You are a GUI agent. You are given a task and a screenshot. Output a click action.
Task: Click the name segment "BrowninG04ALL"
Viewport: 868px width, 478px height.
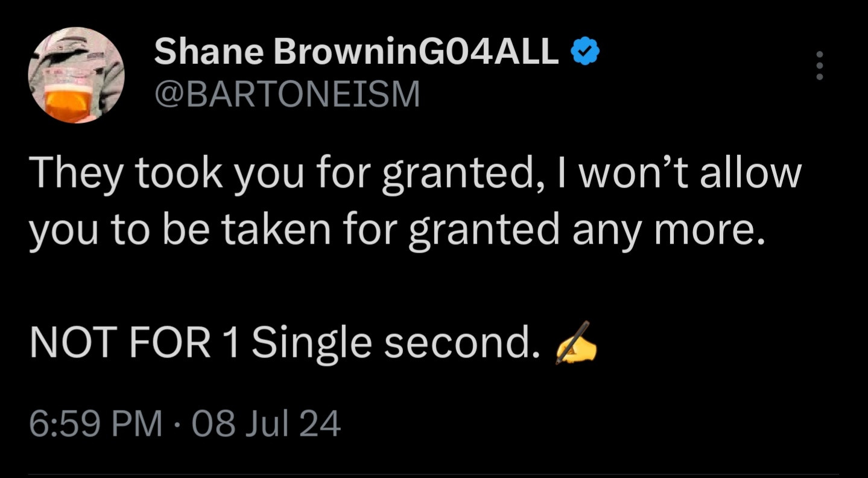pos(416,52)
